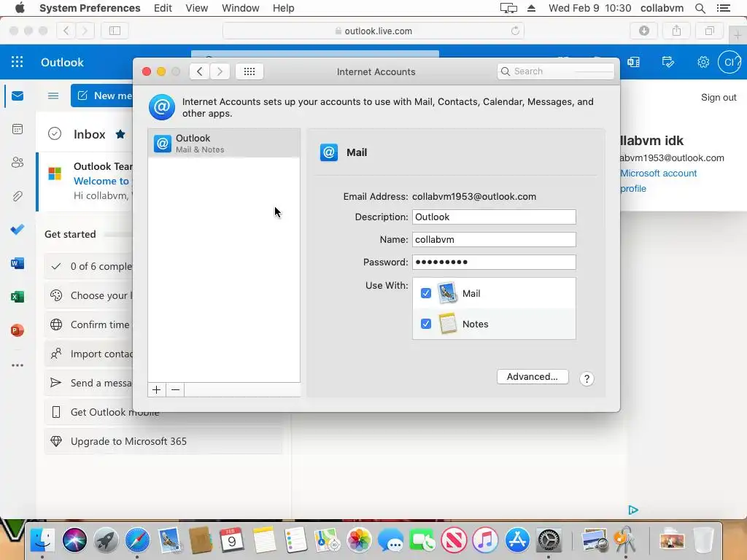Toggle Safari sidebar button
This screenshot has height=560, width=747.
tap(115, 31)
